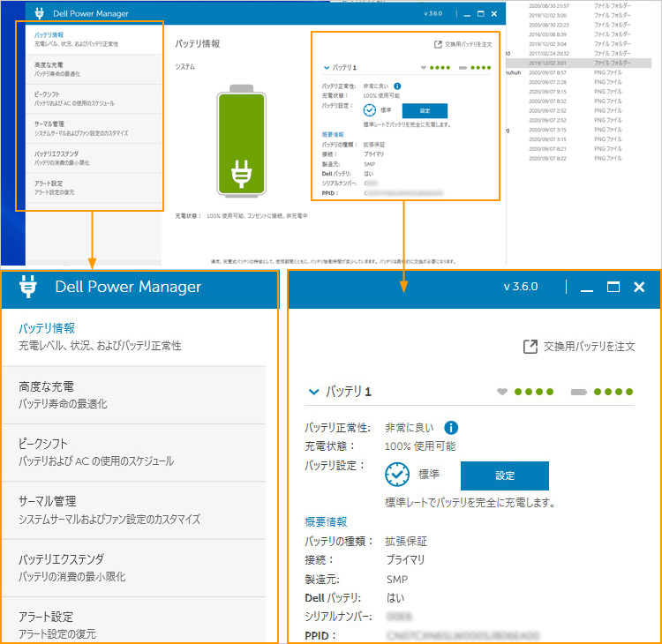662x644 pixels.
Task: Click v 3.6.0 text in the small window title bar
Action: (x=433, y=13)
